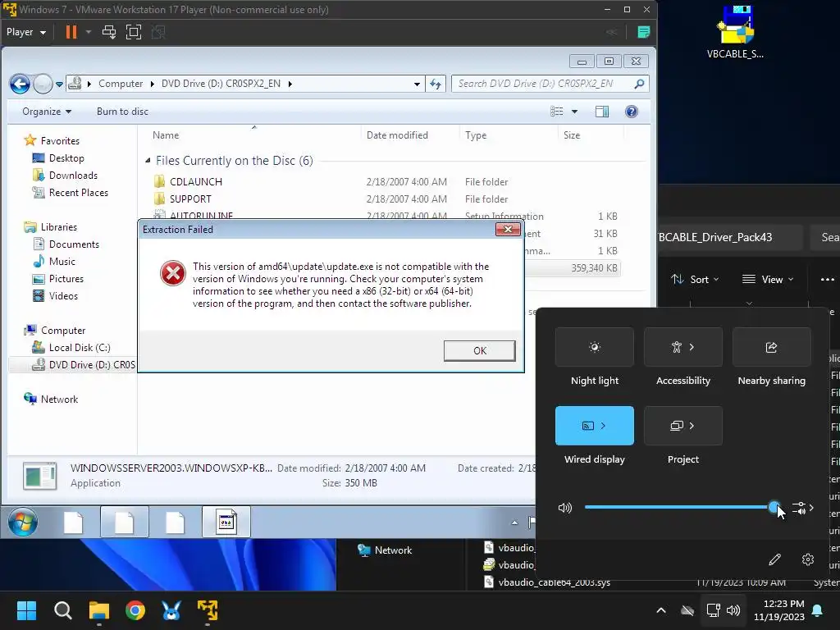
Task: Open the VMware Player menu
Action: coord(25,32)
